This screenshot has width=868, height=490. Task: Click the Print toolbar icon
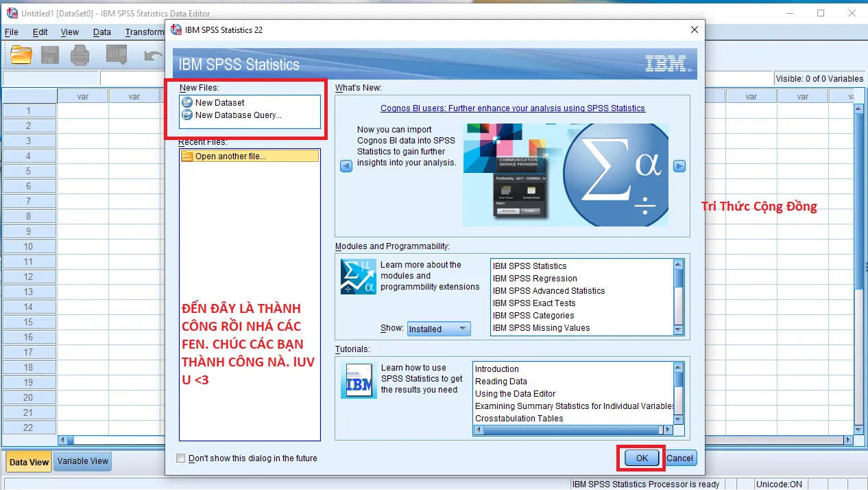(80, 55)
